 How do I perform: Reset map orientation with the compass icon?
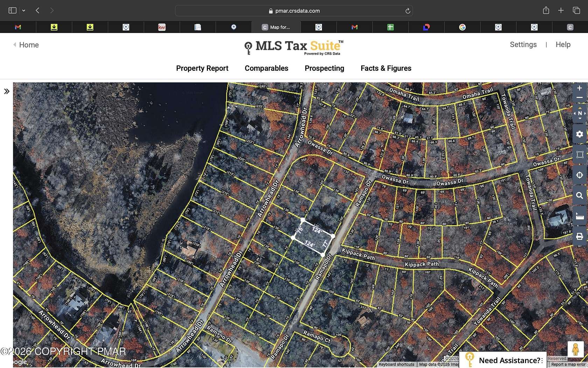580,113
